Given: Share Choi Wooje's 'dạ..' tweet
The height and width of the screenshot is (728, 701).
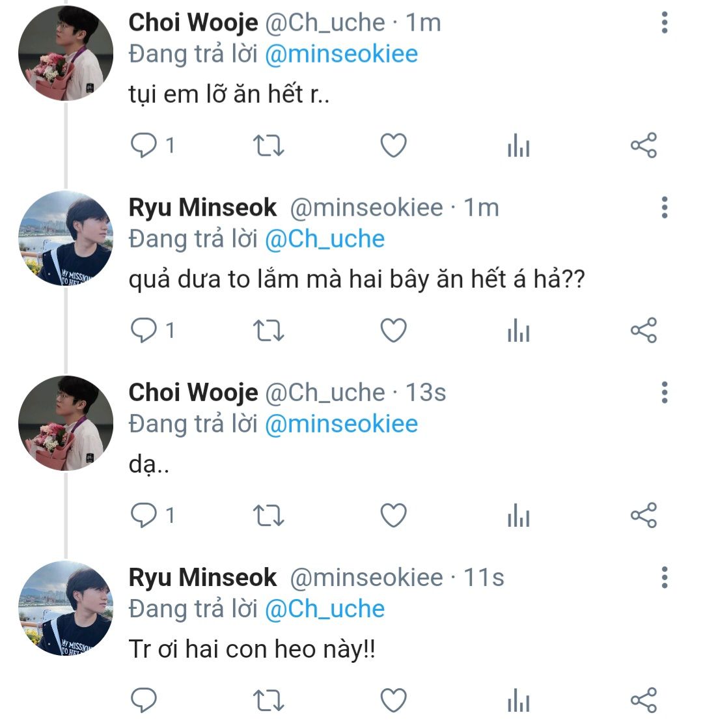Looking at the screenshot, I should [644, 515].
